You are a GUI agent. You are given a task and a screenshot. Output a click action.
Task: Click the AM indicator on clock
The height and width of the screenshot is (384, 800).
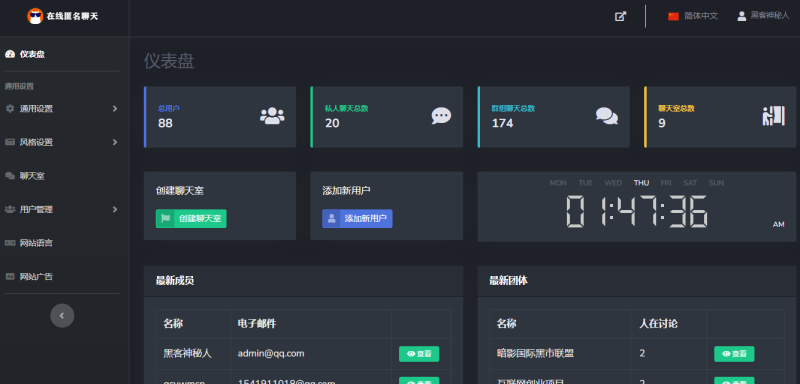tap(779, 224)
